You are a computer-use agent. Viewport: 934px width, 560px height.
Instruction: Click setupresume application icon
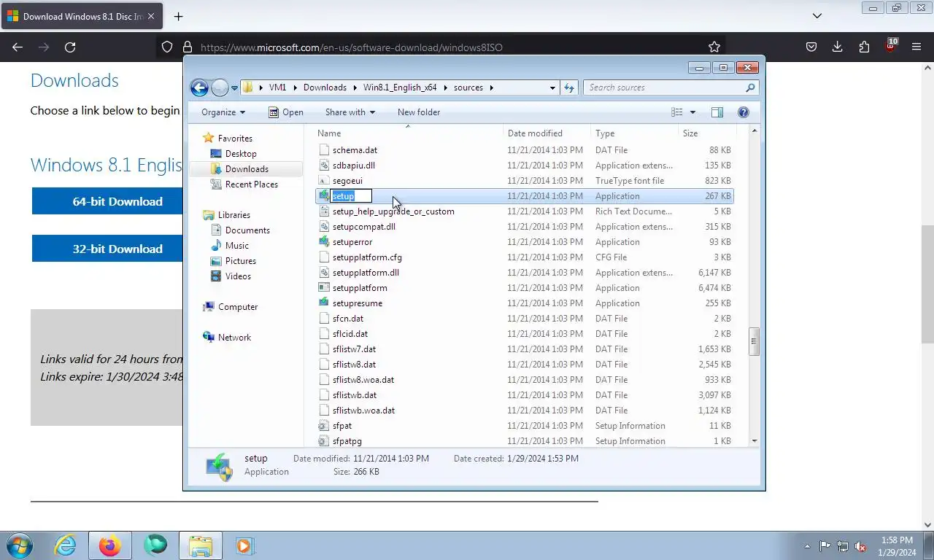pyautogui.click(x=325, y=303)
